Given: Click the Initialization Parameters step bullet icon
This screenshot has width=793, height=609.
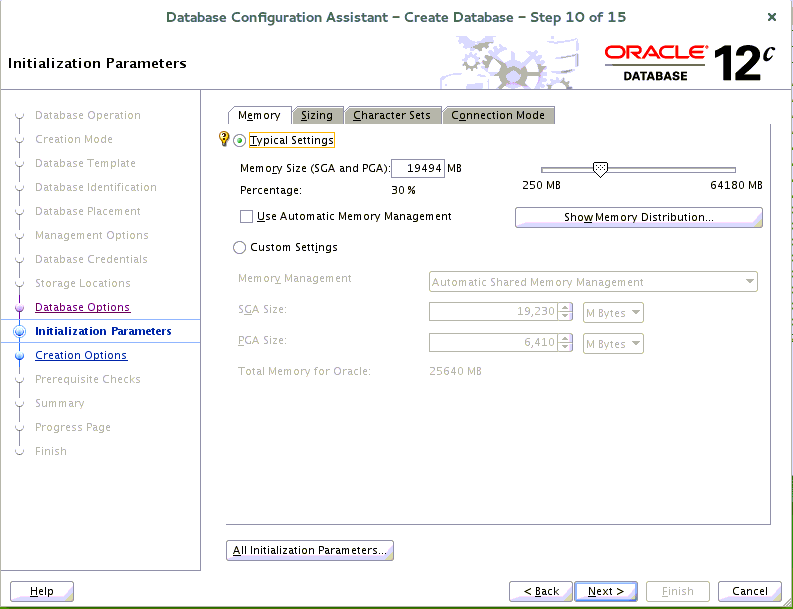Looking at the screenshot, I should tap(18, 332).
